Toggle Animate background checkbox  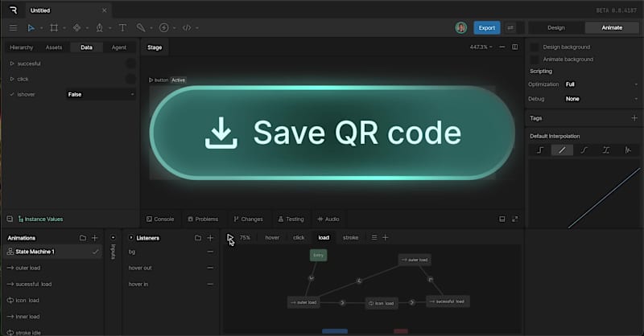(x=535, y=59)
